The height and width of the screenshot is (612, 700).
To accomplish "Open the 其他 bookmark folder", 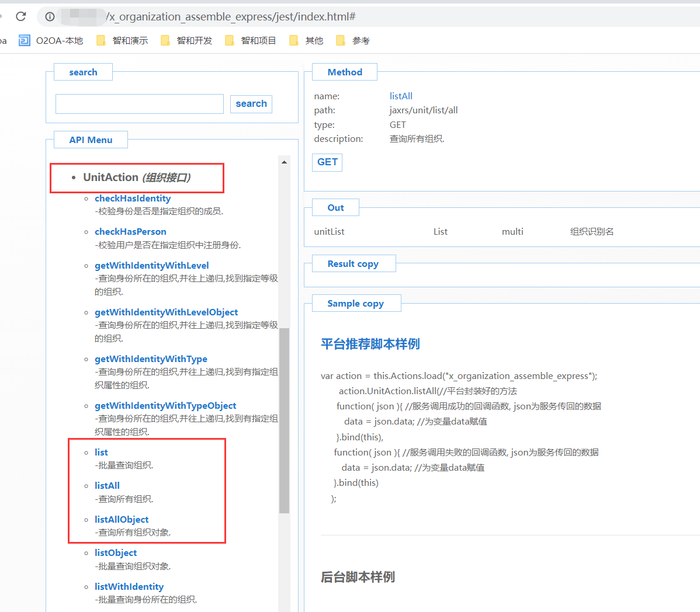I will (x=307, y=41).
